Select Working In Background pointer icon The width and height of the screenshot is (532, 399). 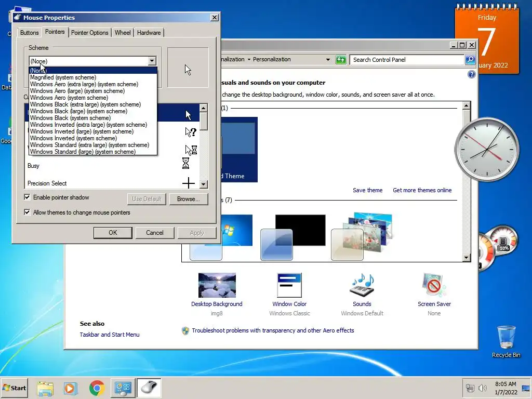click(191, 150)
